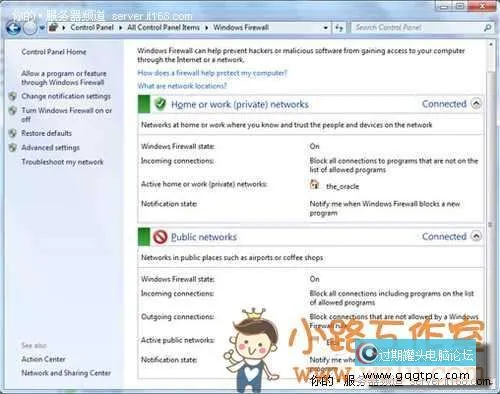
Task: Click Connected status of Public networks
Action: (x=444, y=237)
